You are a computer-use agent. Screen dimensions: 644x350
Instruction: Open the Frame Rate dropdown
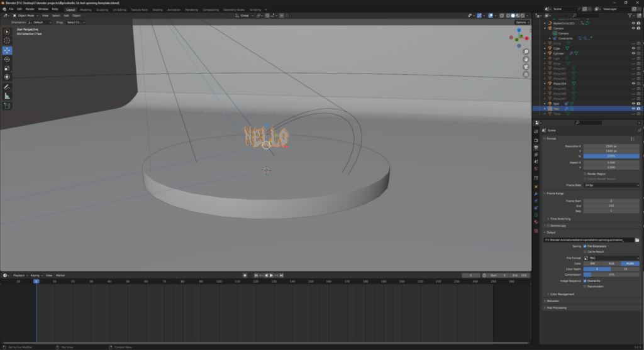point(611,185)
